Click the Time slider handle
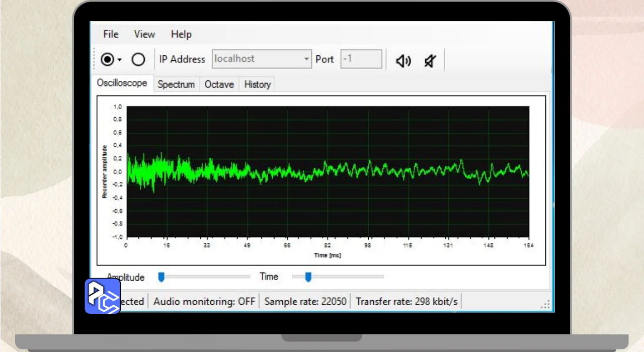Screen dimensions: 644x352 pos(308,277)
